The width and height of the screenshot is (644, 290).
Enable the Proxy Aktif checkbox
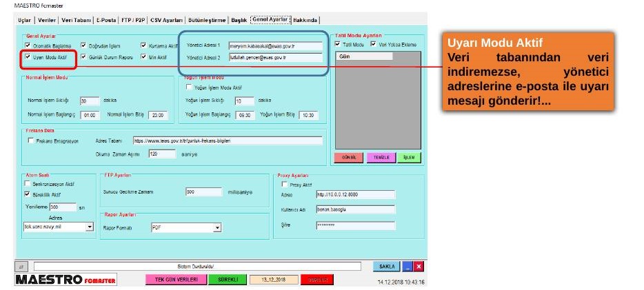pyautogui.click(x=285, y=185)
